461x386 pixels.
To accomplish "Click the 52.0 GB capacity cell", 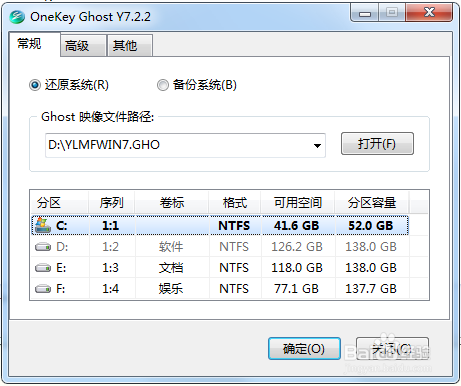I will tap(371, 226).
